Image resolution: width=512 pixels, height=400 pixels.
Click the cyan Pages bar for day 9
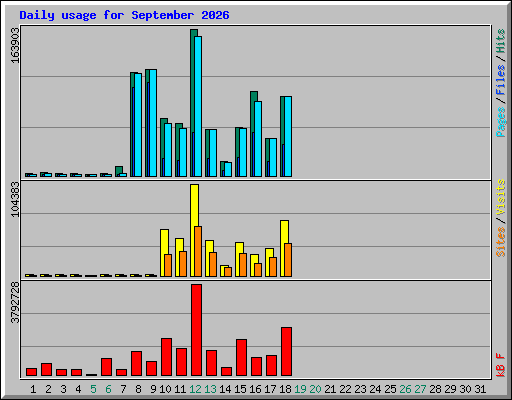pyautogui.click(x=153, y=123)
